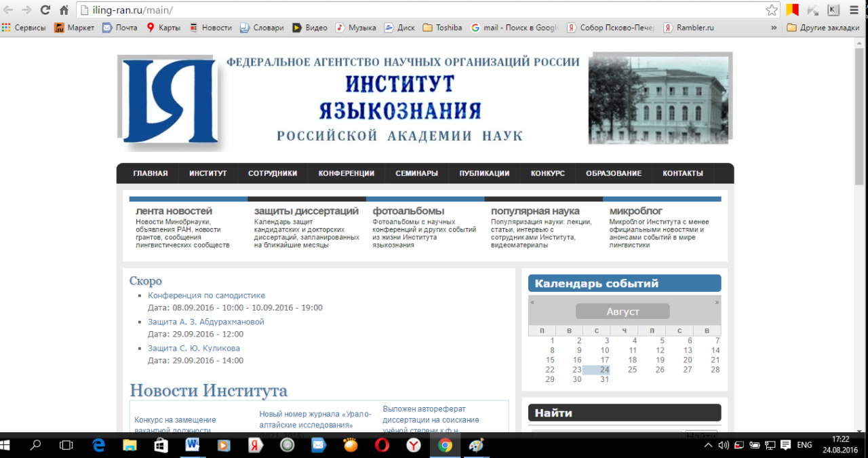The image size is (868, 458).
Task: Open the Paint app on the taskbar
Action: click(477, 445)
